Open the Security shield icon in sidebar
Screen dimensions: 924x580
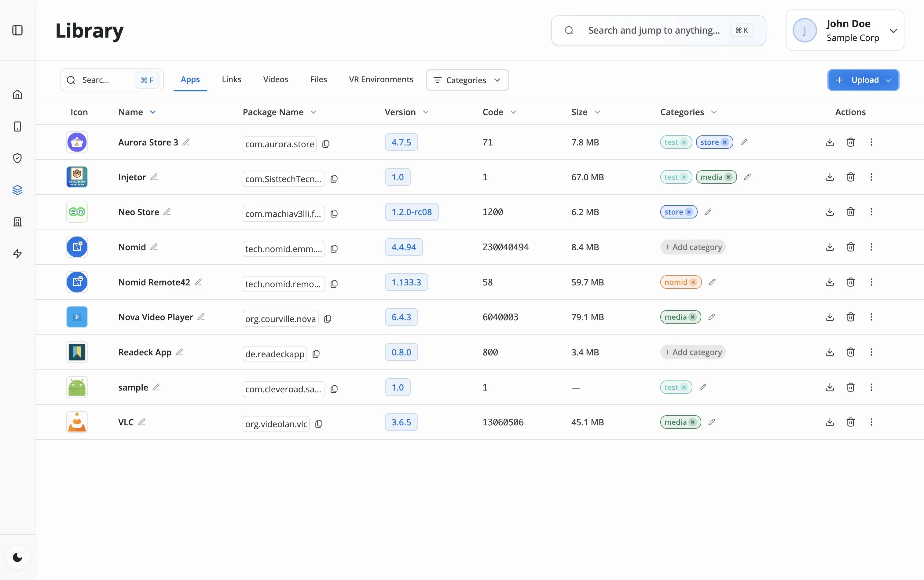(x=17, y=158)
